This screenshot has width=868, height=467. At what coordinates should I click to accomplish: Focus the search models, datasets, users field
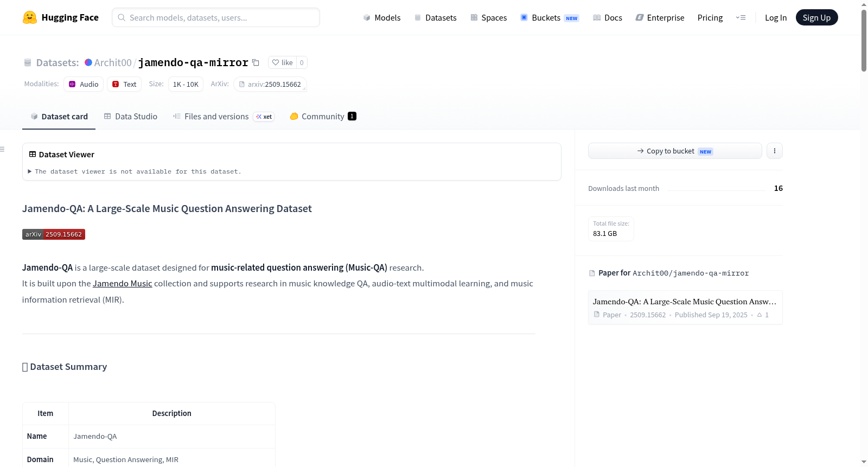[216, 17]
